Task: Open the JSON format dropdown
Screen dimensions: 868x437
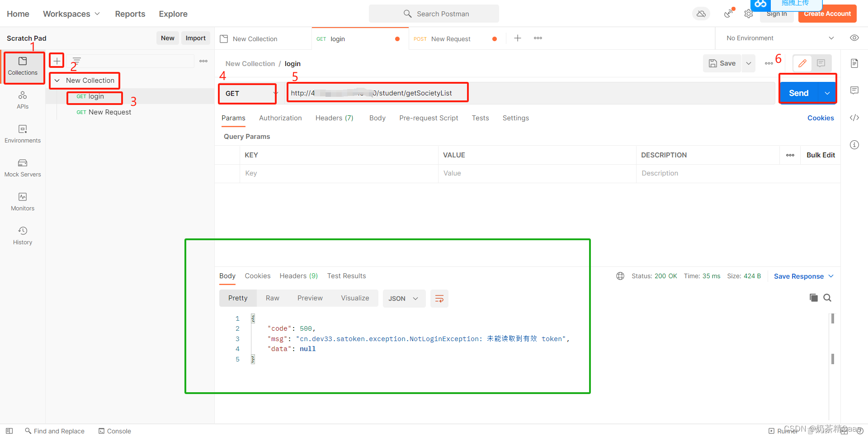Action: point(404,299)
